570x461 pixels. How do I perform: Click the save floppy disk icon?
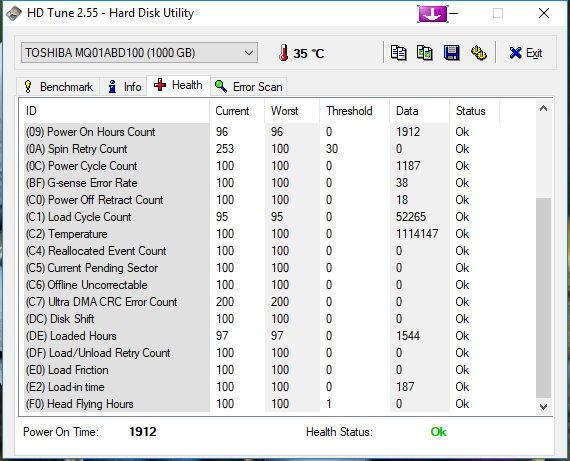pos(451,53)
